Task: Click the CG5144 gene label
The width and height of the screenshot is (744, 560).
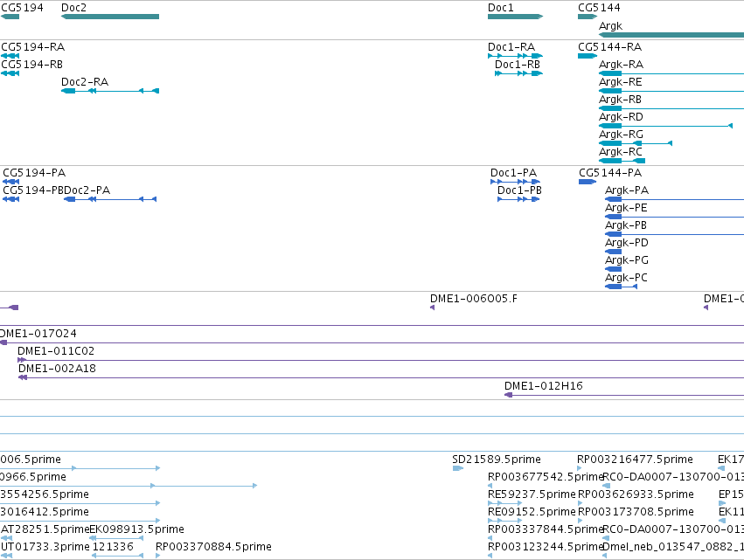Action: 599,8
